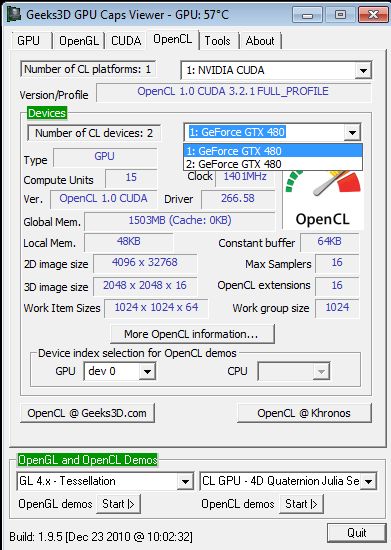Open the CUDA tab

click(x=126, y=41)
